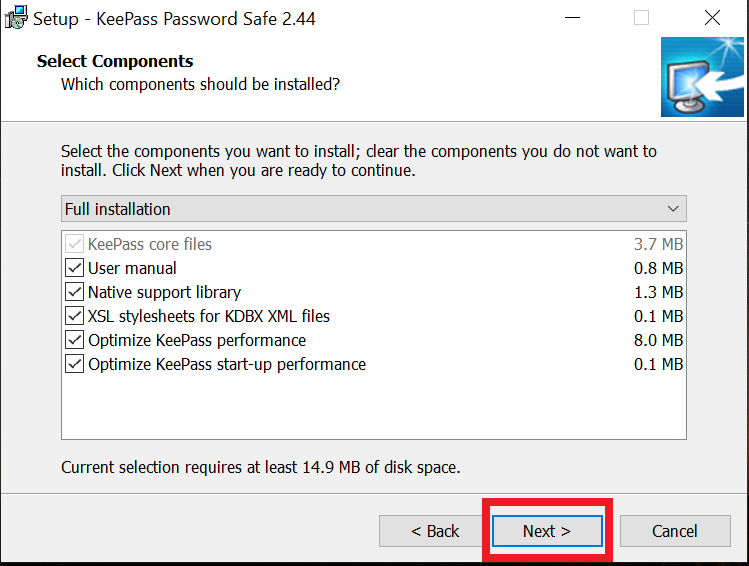
Task: Go back with the Back button
Action: 435,531
